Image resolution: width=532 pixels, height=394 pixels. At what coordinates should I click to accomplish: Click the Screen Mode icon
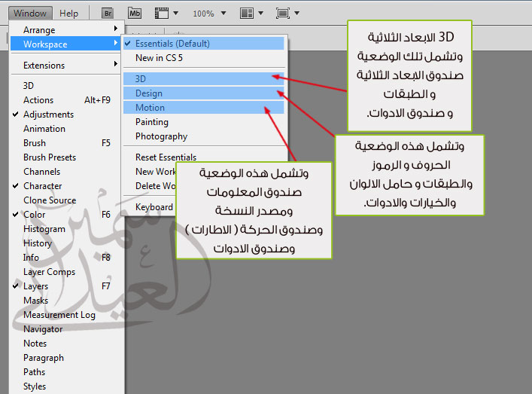tap(283, 14)
